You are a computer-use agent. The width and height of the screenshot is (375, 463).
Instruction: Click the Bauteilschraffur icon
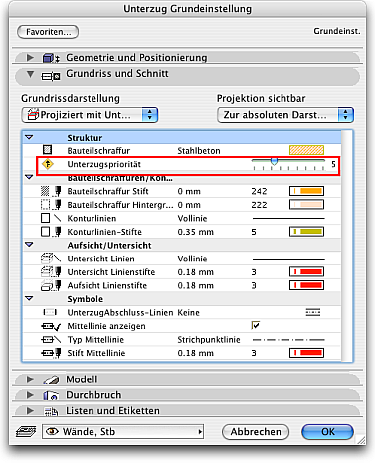point(48,150)
